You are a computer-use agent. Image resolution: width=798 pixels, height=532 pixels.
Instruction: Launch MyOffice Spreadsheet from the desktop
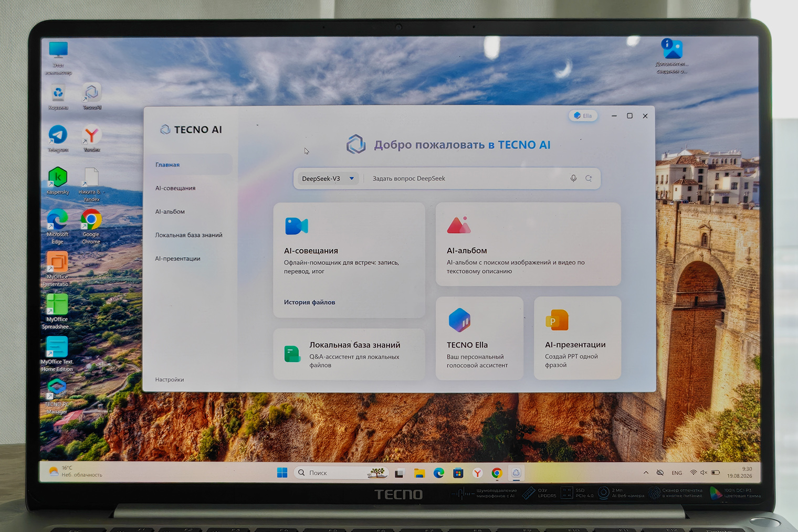(57, 312)
